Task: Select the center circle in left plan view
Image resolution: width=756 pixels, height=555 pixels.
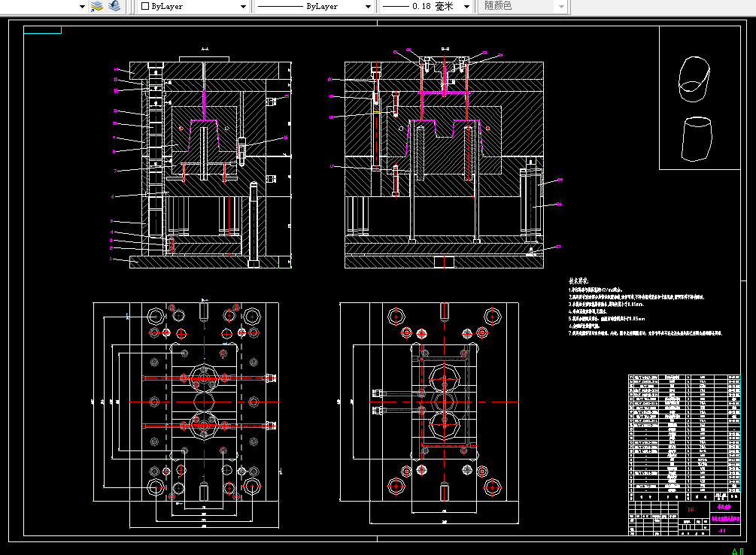Action: (205, 402)
